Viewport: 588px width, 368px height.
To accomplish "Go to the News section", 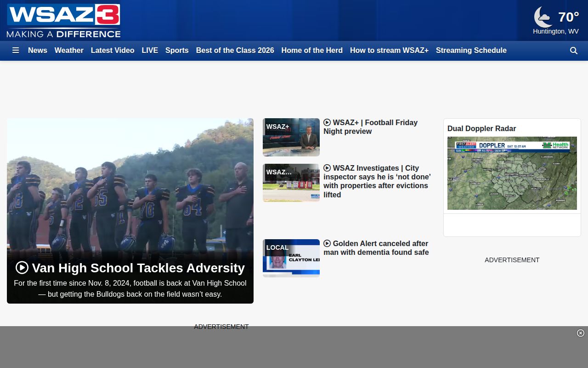I will [38, 51].
